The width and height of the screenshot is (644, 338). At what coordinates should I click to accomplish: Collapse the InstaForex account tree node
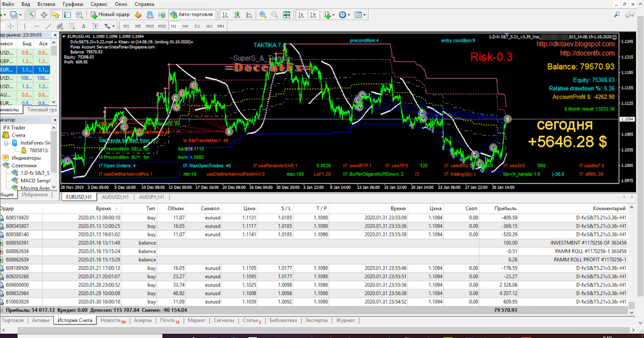6,143
